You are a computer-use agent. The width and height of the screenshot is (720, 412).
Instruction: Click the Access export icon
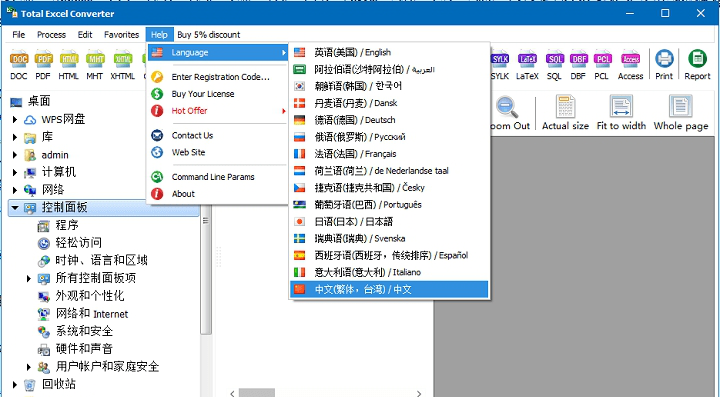pos(630,65)
